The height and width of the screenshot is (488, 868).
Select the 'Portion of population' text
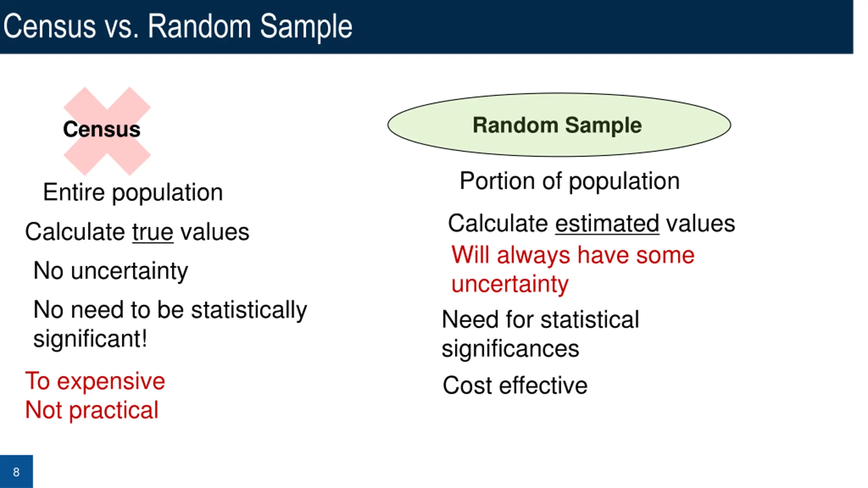(570, 181)
